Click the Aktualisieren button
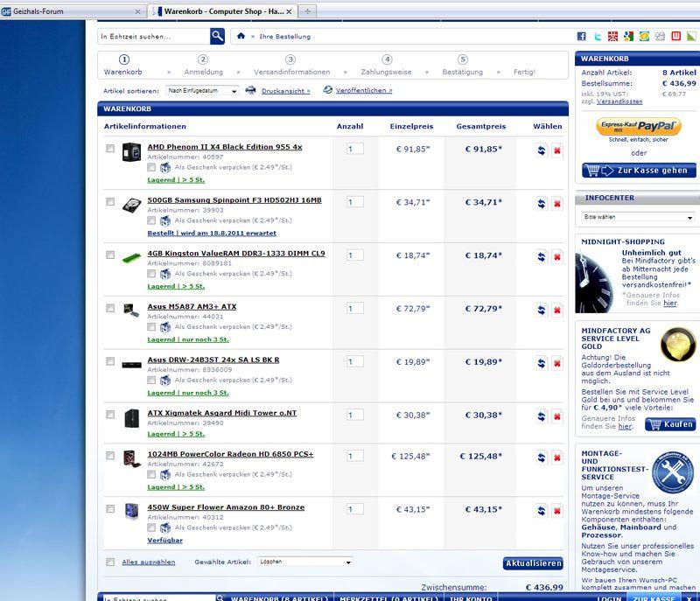 [x=533, y=563]
